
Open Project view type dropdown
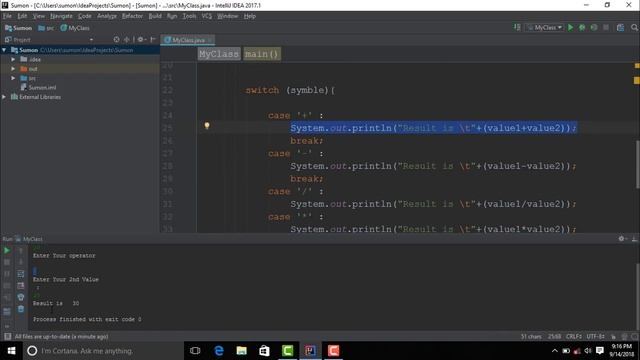pyautogui.click(x=91, y=40)
